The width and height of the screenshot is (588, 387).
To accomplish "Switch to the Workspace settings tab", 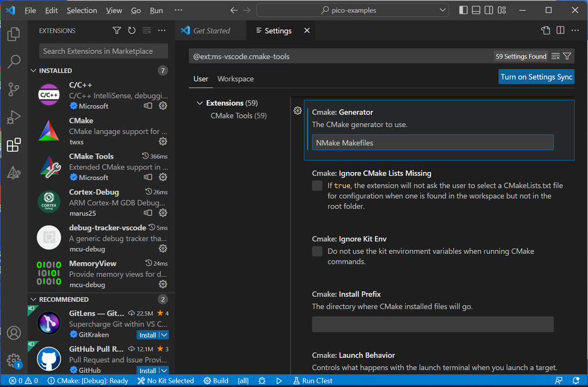I will [236, 79].
